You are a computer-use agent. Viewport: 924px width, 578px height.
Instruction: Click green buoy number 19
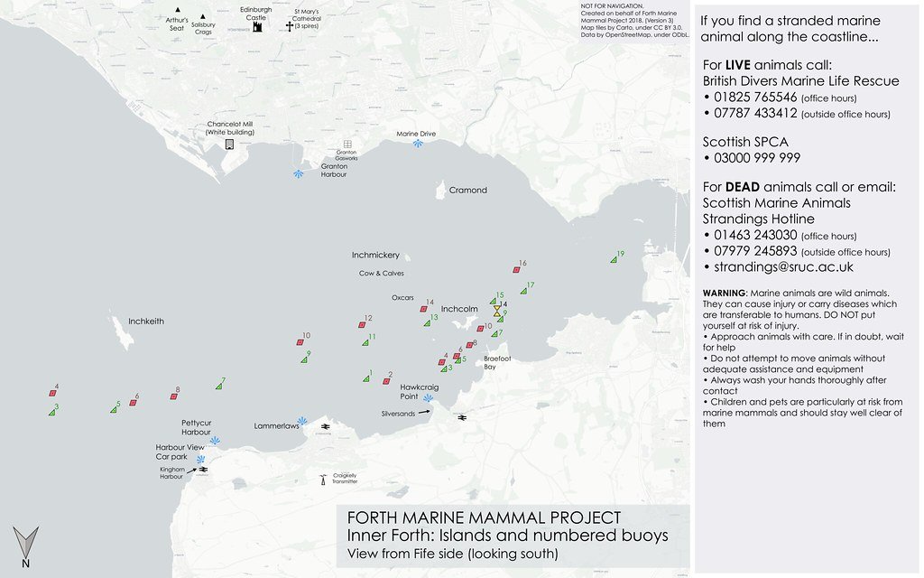pyautogui.click(x=614, y=259)
